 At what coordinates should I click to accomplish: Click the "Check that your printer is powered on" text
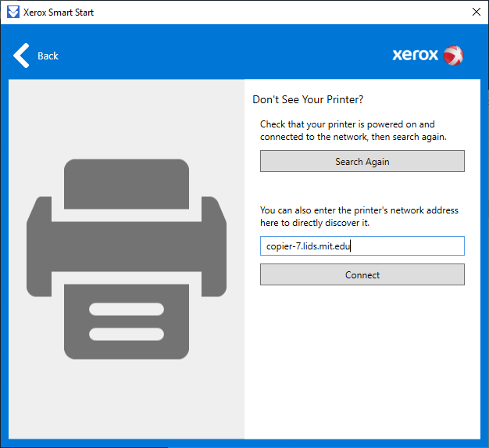353,131
